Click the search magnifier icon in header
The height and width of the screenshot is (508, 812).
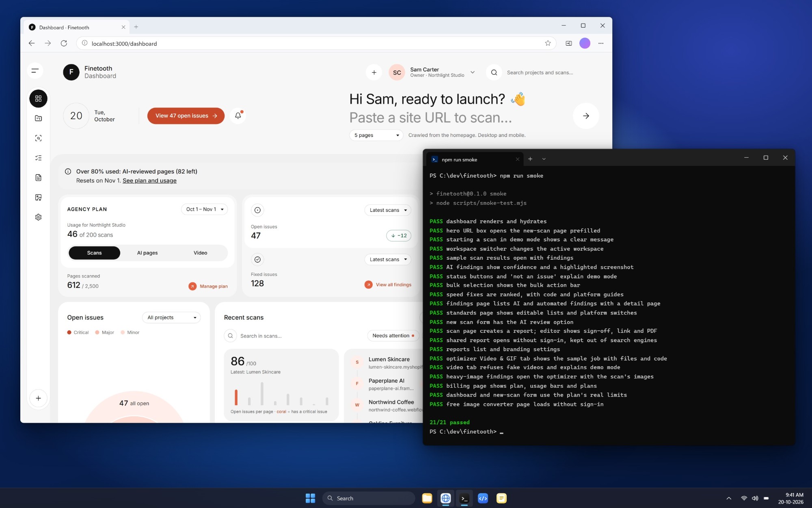[494, 73]
